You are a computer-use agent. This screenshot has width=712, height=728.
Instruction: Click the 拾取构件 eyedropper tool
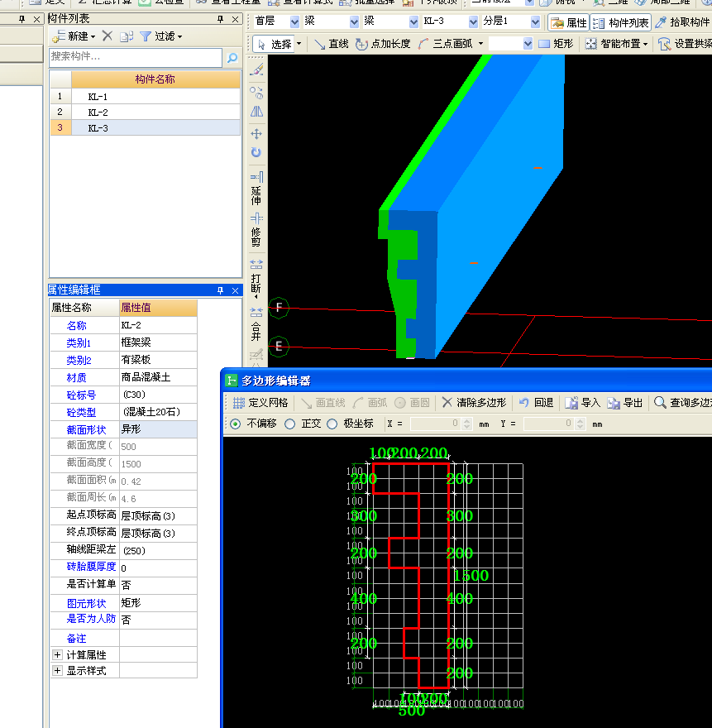682,22
